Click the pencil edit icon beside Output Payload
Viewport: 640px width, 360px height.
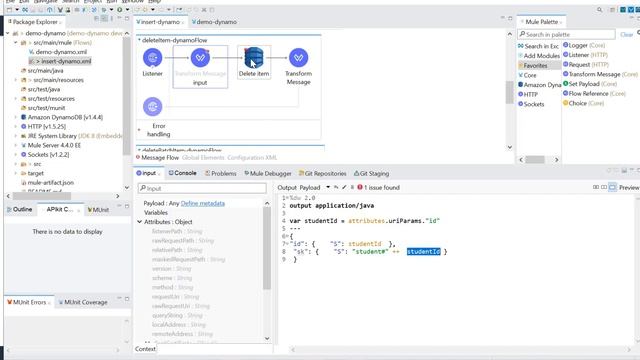[x=344, y=187]
